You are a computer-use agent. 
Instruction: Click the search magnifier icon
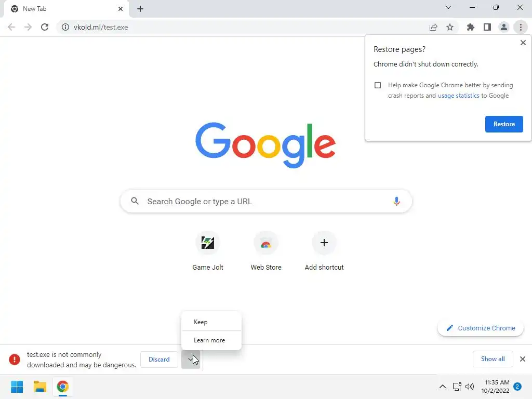(135, 201)
